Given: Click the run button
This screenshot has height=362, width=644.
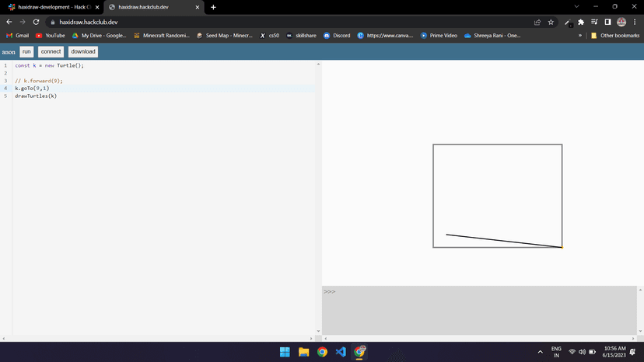Looking at the screenshot, I should tap(26, 52).
